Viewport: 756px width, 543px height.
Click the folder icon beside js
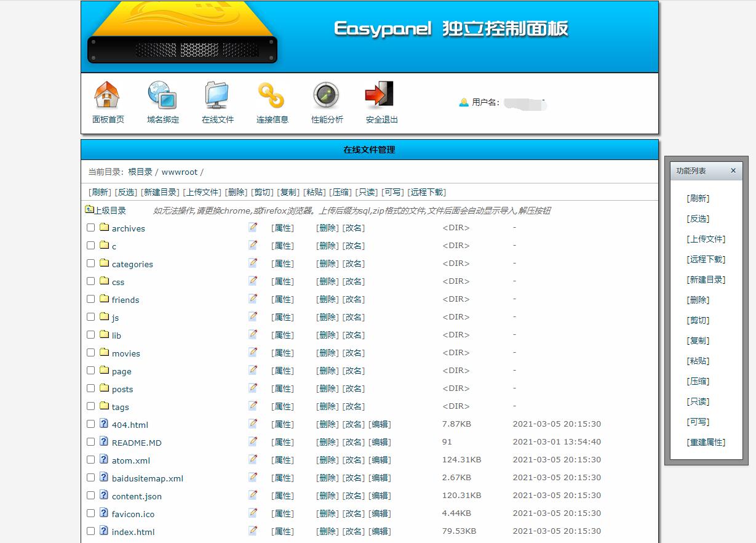[x=104, y=316]
